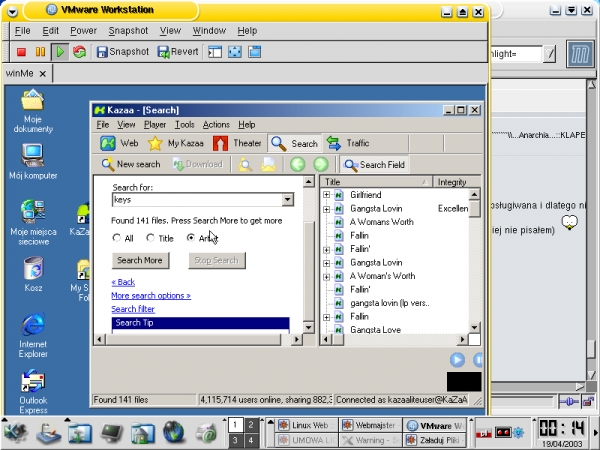Expand the lower Fallin result row
The image size is (600, 450).
pos(326,317)
